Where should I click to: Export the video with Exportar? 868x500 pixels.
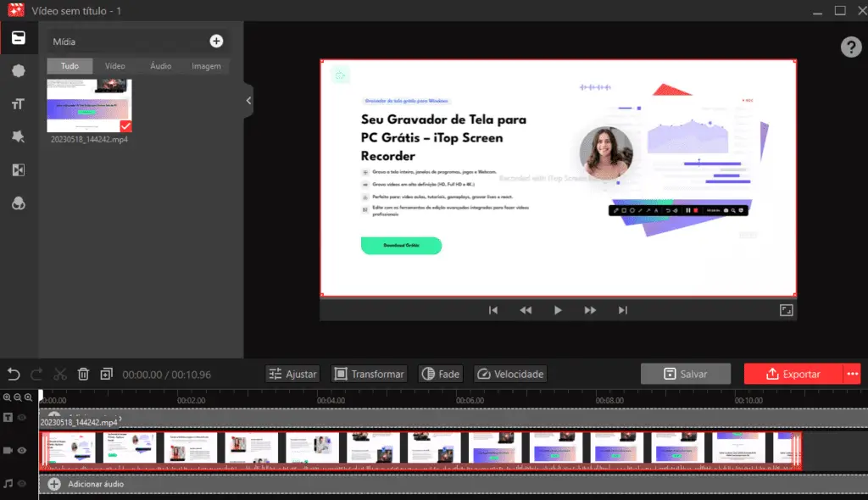click(x=793, y=374)
